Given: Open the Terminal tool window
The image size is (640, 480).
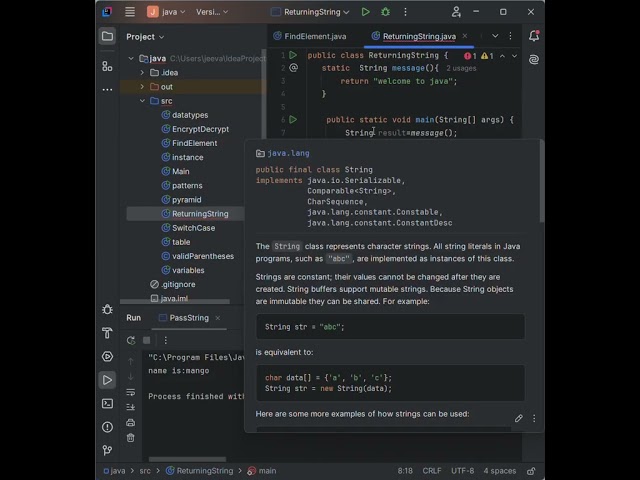Looking at the screenshot, I should tap(107, 403).
